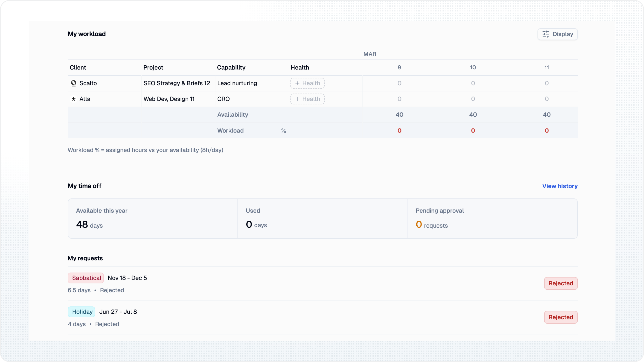Viewport: 644px width, 362px height.
Task: Click the Atla star logo icon
Action: click(x=73, y=99)
